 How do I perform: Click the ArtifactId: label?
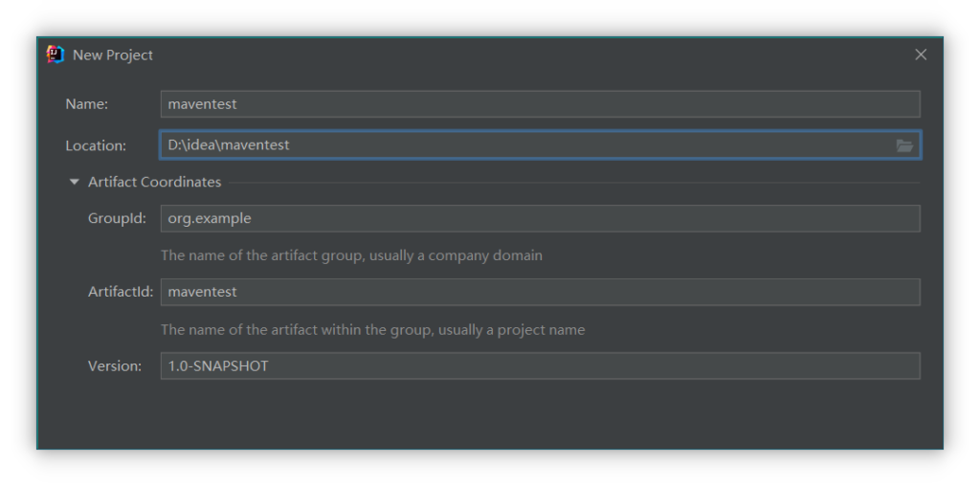tap(121, 293)
